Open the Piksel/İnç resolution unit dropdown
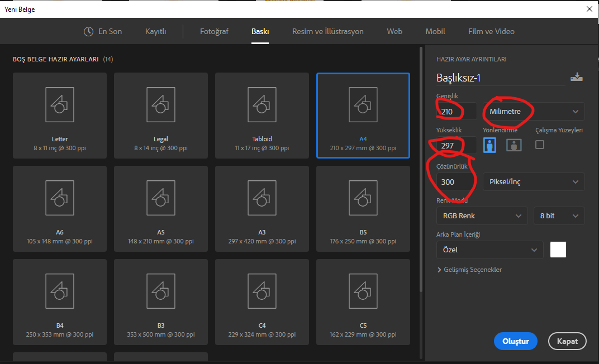Image resolution: width=599 pixels, height=364 pixels. pos(534,181)
